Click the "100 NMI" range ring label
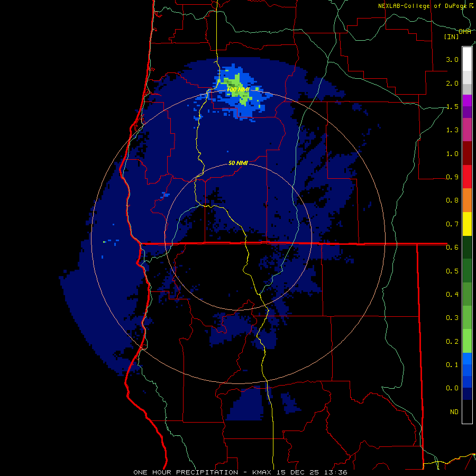Image resolution: width=476 pixels, height=476 pixels. pyautogui.click(x=238, y=89)
